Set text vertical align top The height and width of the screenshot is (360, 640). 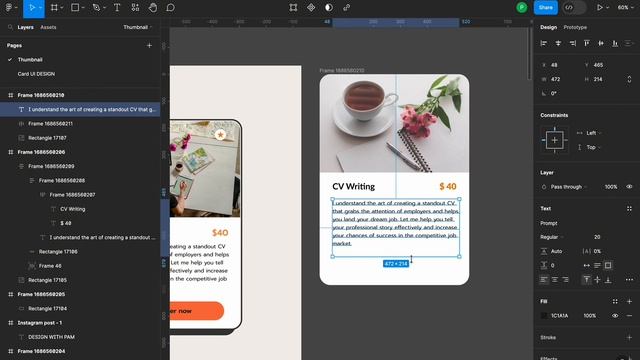pos(587,280)
